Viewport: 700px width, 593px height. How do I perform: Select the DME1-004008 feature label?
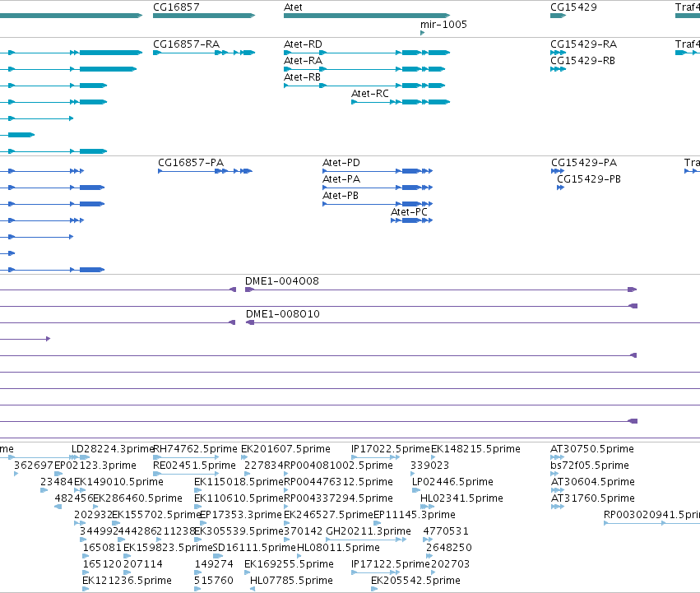281,281
